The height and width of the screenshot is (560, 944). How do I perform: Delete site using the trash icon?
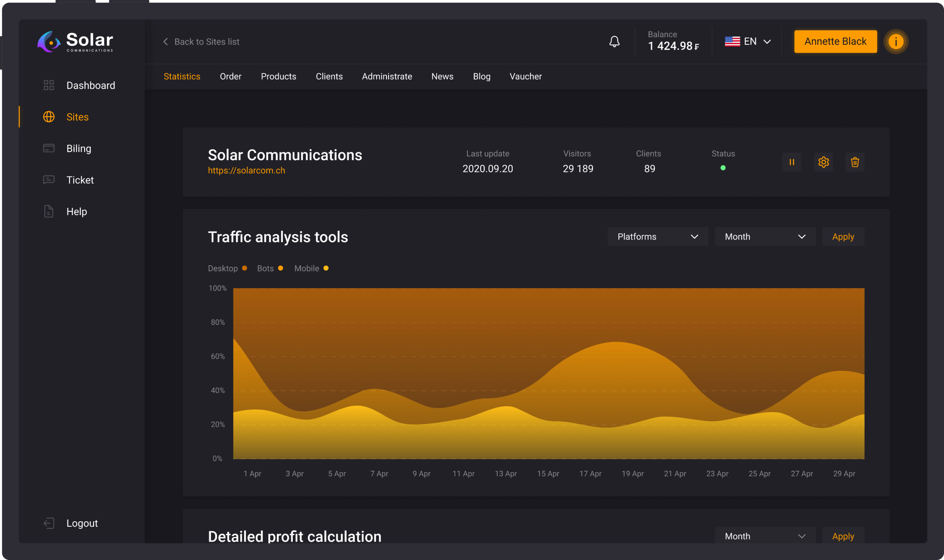(x=855, y=162)
